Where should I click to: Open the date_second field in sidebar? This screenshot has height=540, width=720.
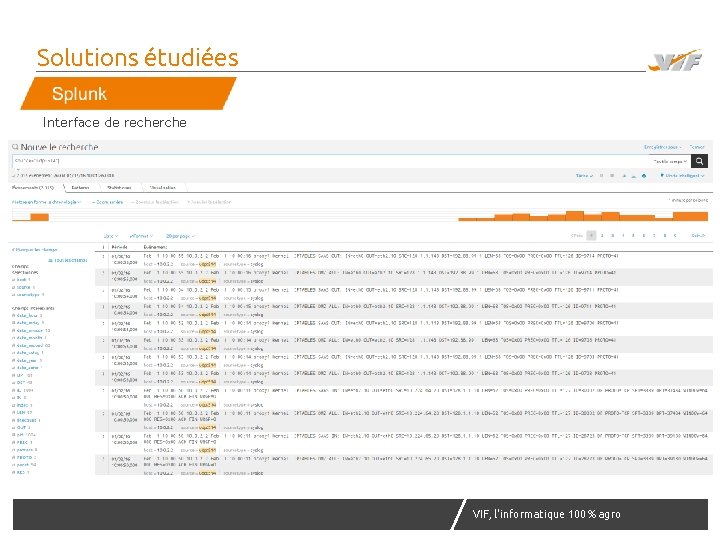click(31, 345)
